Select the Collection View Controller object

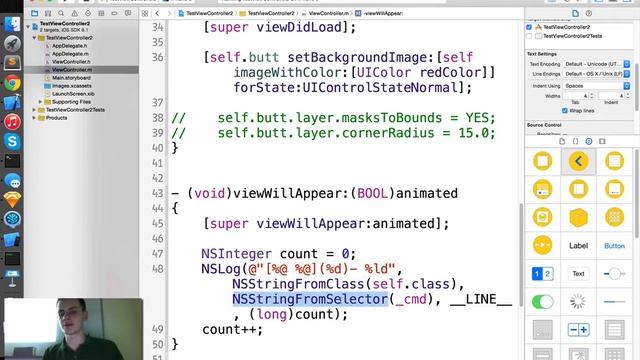tap(614, 217)
